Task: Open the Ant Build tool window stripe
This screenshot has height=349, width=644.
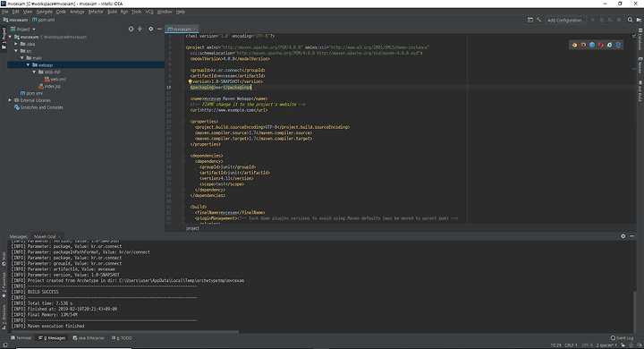Action: [x=640, y=91]
